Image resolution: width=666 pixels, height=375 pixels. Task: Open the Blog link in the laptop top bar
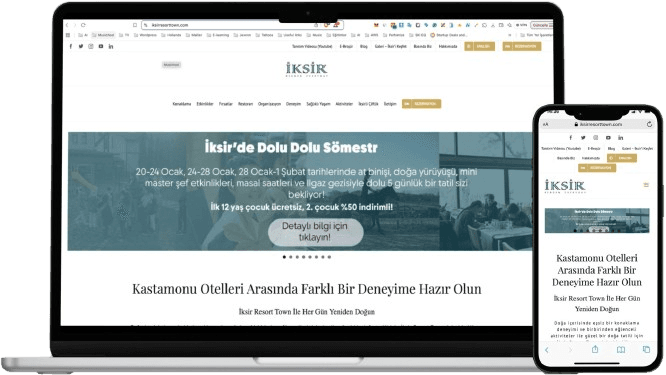(x=364, y=46)
